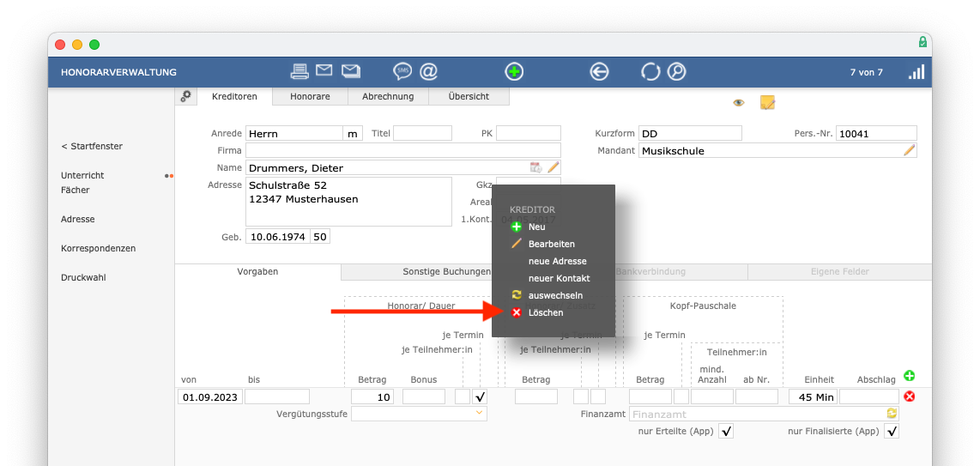Open Fächer in the sidebar
This screenshot has width=980, height=466.
click(75, 190)
